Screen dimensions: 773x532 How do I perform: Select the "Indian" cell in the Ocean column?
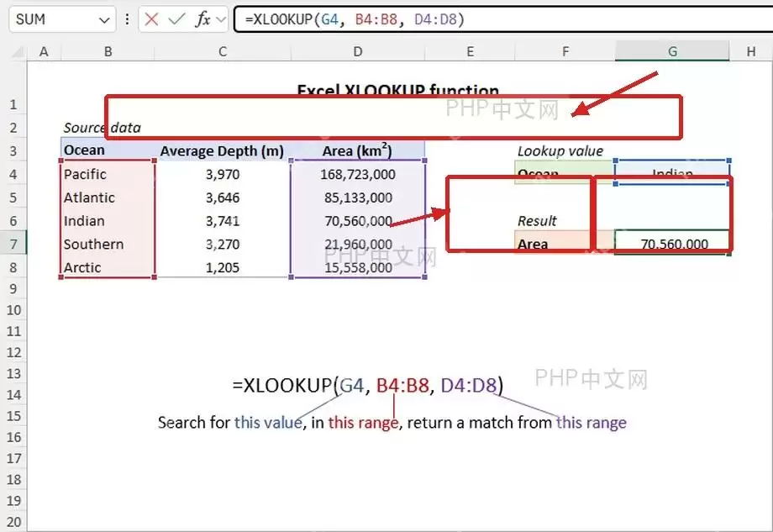(x=108, y=221)
